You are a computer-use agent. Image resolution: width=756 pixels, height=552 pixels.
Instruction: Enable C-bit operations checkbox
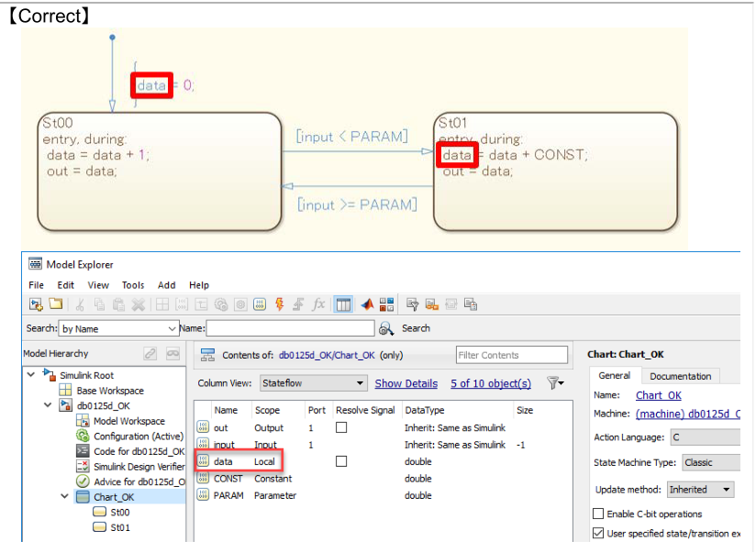tap(598, 514)
